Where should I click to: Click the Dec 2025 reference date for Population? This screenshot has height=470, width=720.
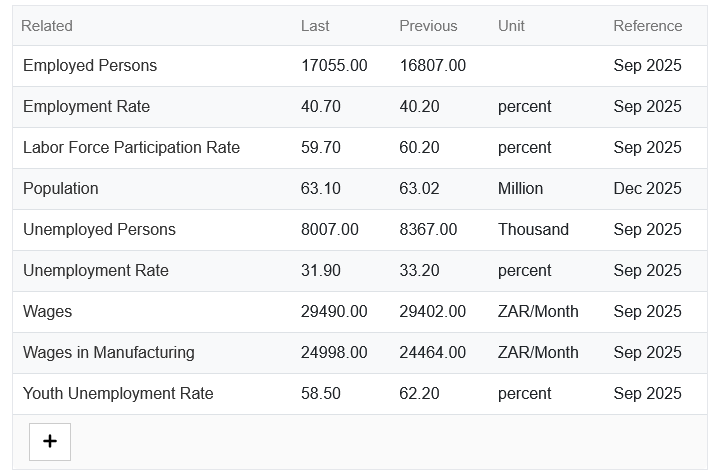(648, 189)
